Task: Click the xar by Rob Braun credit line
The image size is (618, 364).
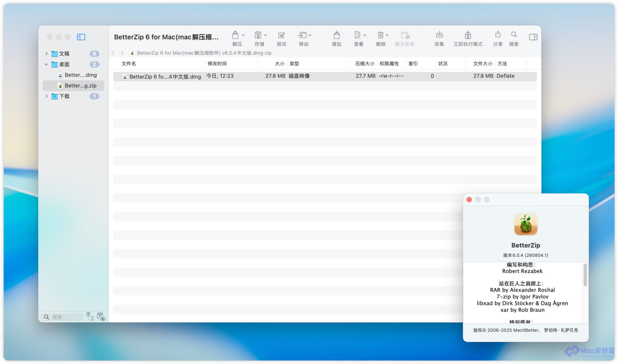Action: [x=522, y=310]
